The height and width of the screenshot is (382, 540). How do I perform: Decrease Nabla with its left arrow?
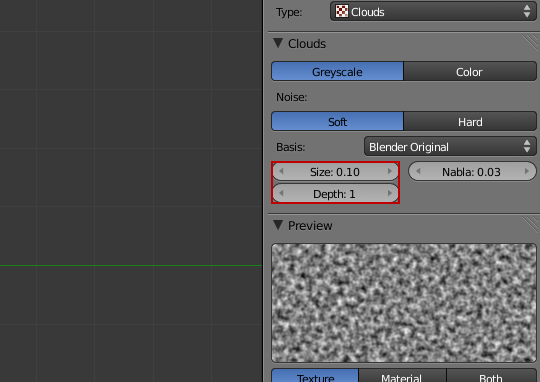tap(418, 171)
